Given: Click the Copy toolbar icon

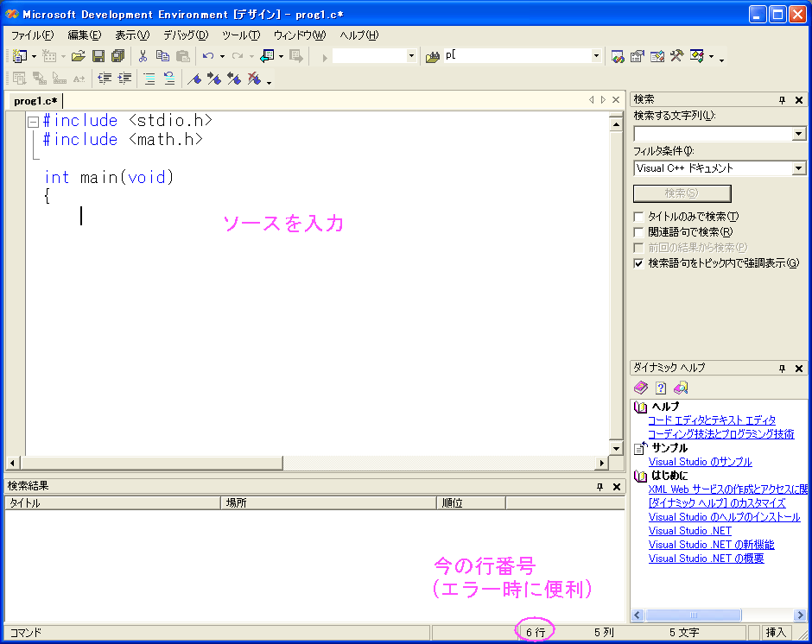Looking at the screenshot, I should click(x=162, y=56).
